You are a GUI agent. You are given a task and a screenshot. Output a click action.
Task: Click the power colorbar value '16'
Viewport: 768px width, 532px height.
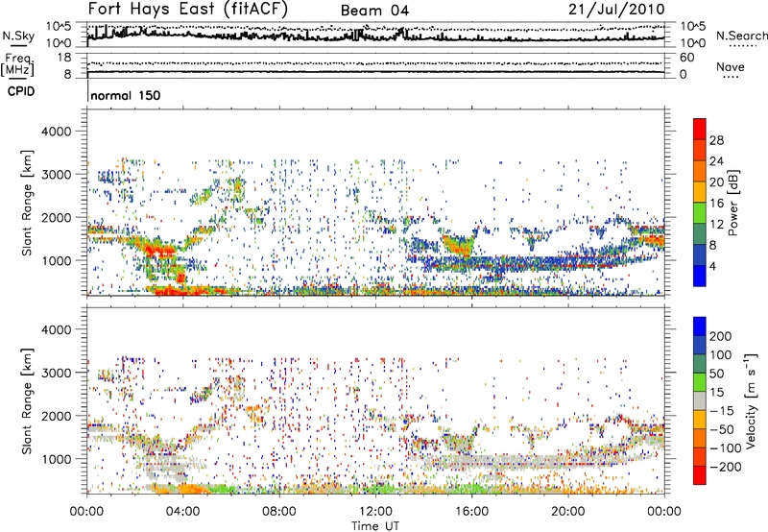pyautogui.click(x=716, y=203)
